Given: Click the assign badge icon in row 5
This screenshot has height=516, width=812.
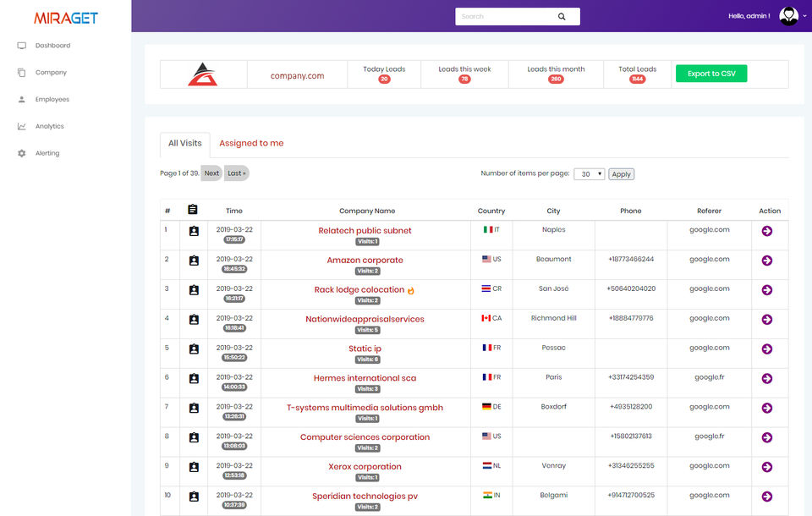Looking at the screenshot, I should (194, 349).
